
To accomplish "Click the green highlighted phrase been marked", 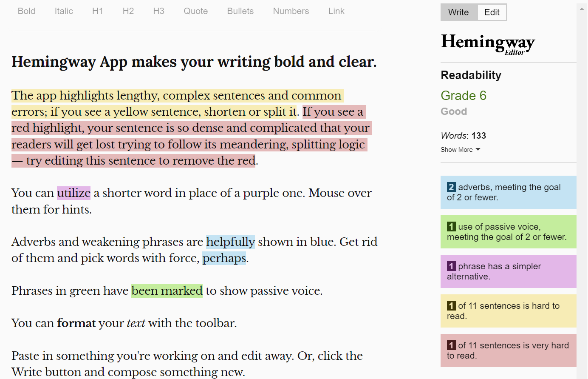I will pyautogui.click(x=167, y=291).
